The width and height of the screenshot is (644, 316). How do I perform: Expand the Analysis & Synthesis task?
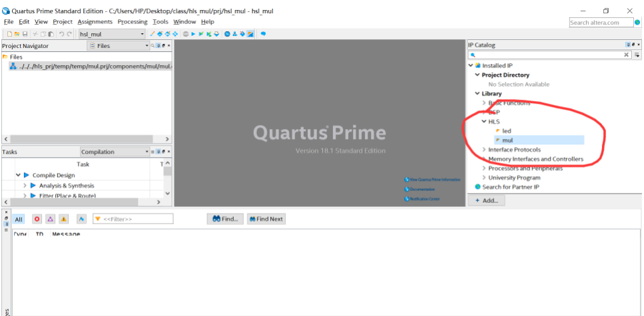pyautogui.click(x=25, y=186)
